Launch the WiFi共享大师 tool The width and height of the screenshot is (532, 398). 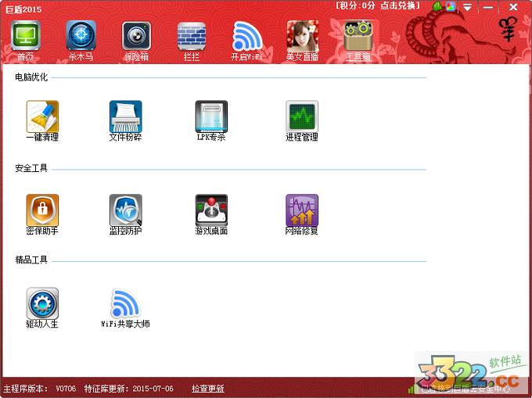click(x=125, y=308)
